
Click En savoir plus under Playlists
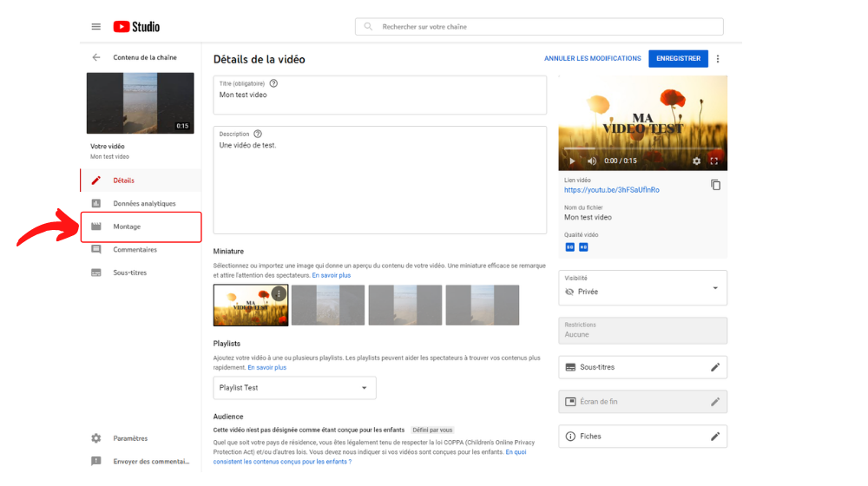point(266,368)
